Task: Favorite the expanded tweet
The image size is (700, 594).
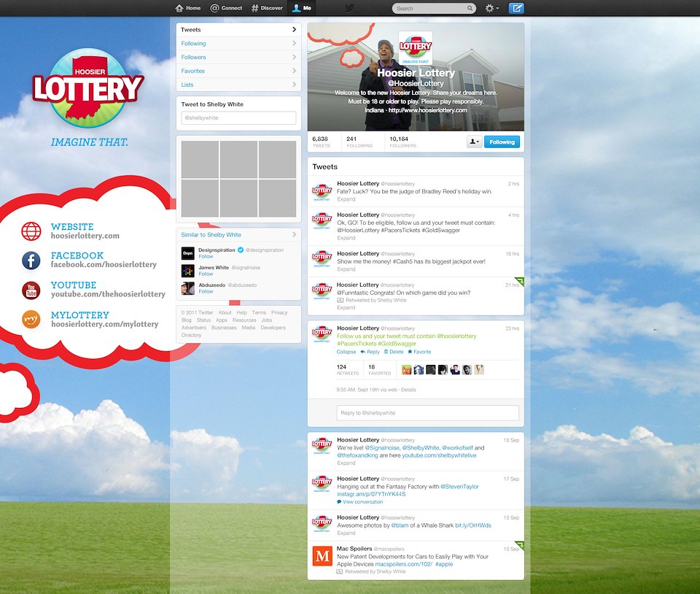Action: click(x=419, y=352)
